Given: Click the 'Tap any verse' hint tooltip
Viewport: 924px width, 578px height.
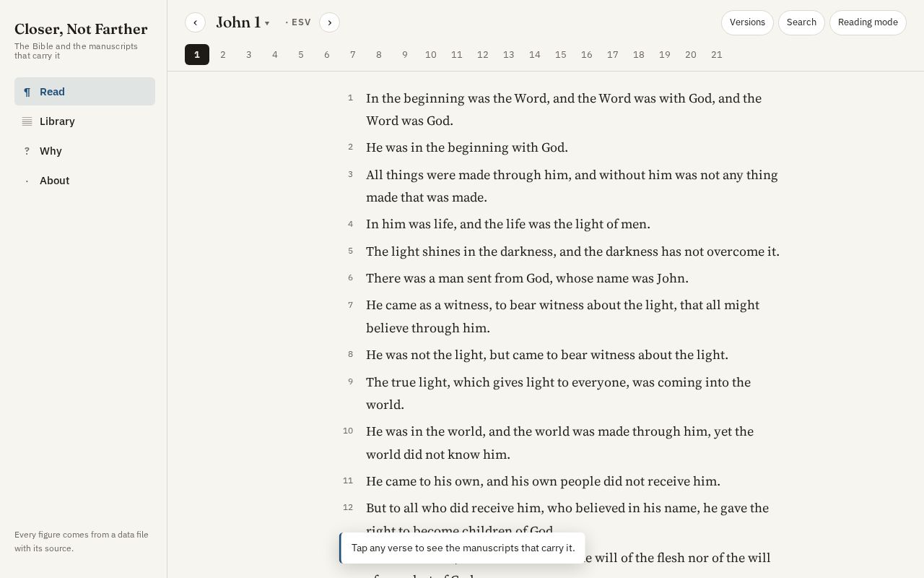Looking at the screenshot, I should click(463, 548).
